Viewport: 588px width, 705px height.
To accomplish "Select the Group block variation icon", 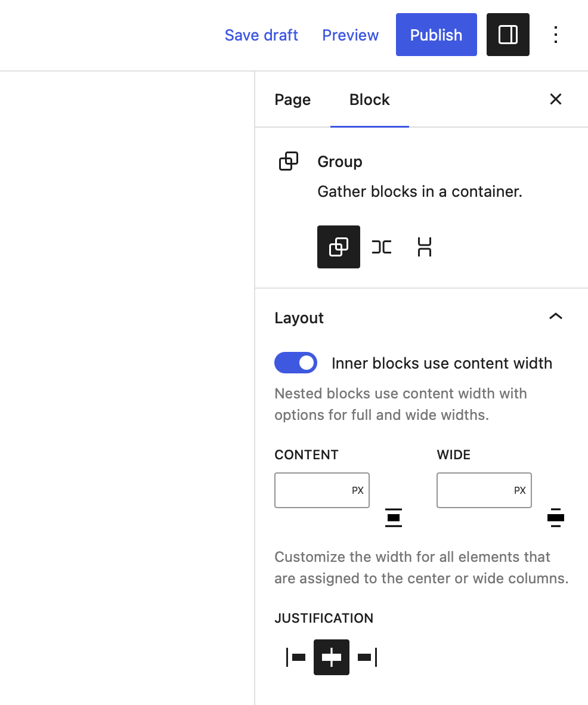I will [x=338, y=246].
